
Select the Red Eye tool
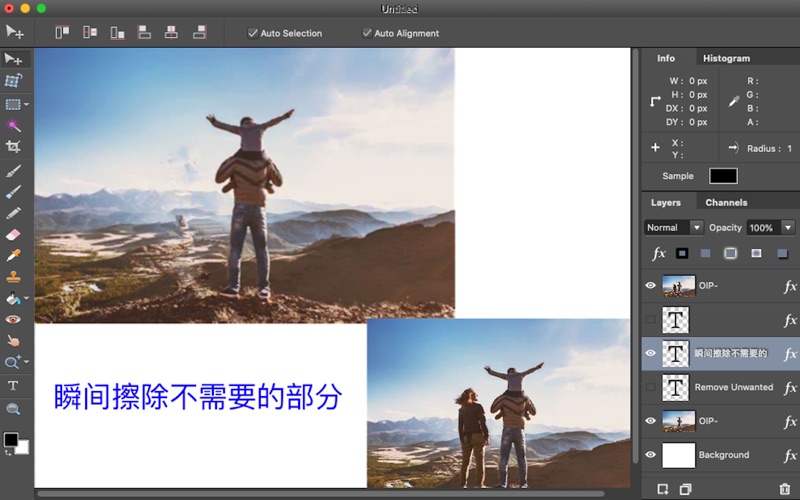[14, 320]
